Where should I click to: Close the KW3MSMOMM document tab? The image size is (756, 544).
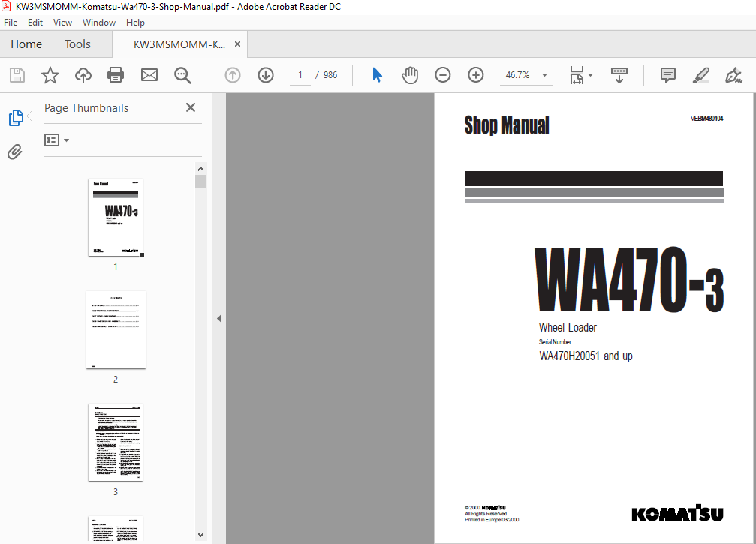pos(237,44)
